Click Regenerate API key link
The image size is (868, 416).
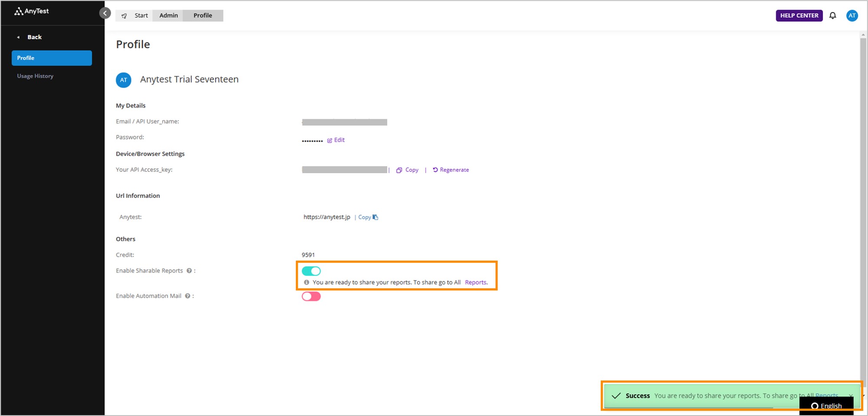[x=454, y=170]
